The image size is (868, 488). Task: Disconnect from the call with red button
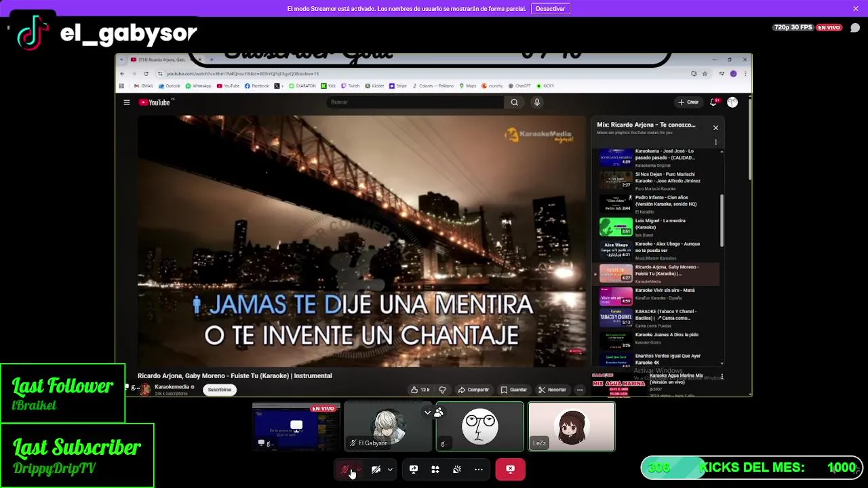(510, 469)
